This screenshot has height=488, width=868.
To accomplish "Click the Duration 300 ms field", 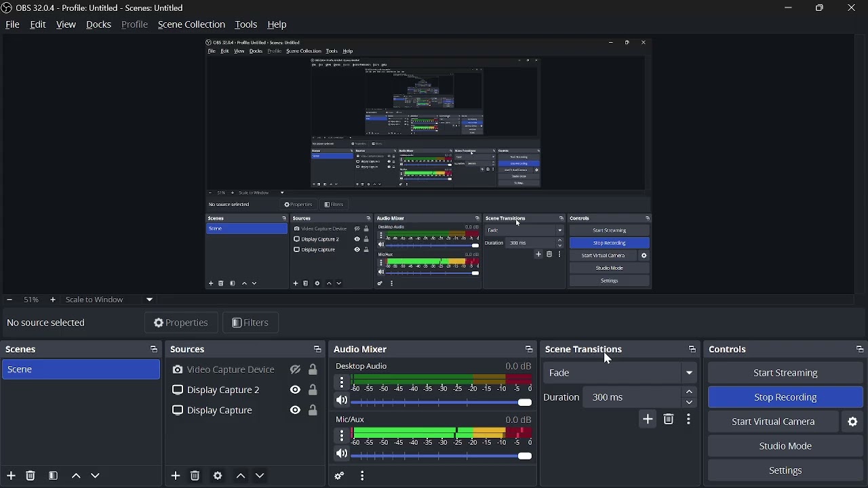I will [x=632, y=398].
